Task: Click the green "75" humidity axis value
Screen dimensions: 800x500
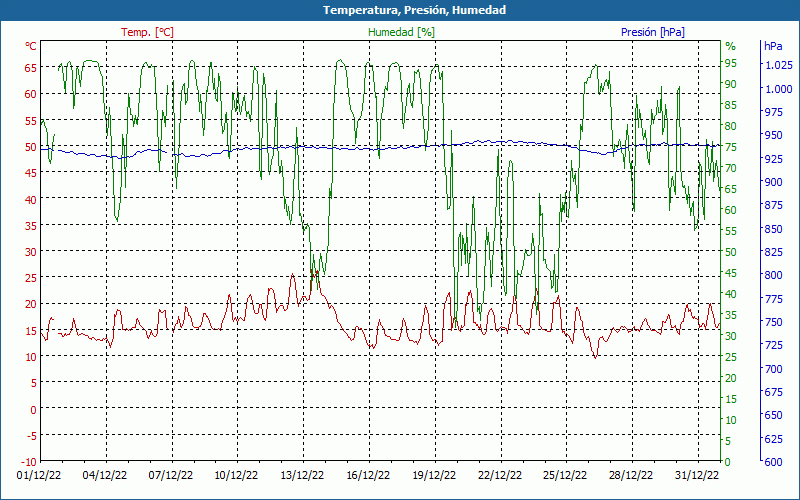Action: 731,147
